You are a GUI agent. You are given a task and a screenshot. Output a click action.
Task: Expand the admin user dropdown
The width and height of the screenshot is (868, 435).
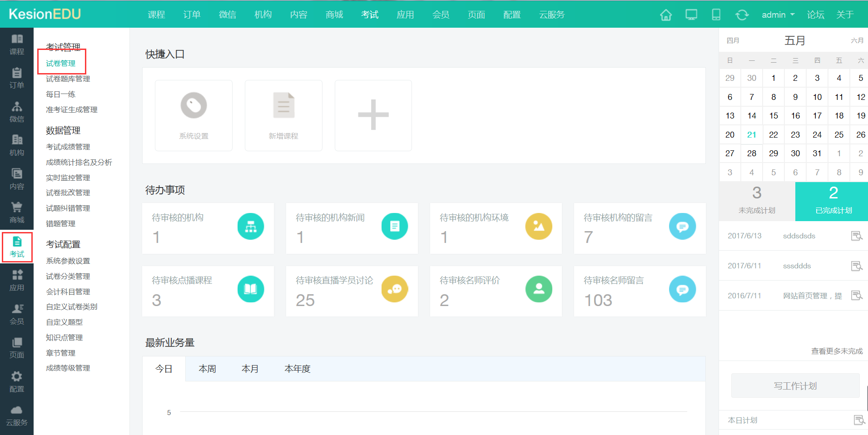[x=778, y=15]
